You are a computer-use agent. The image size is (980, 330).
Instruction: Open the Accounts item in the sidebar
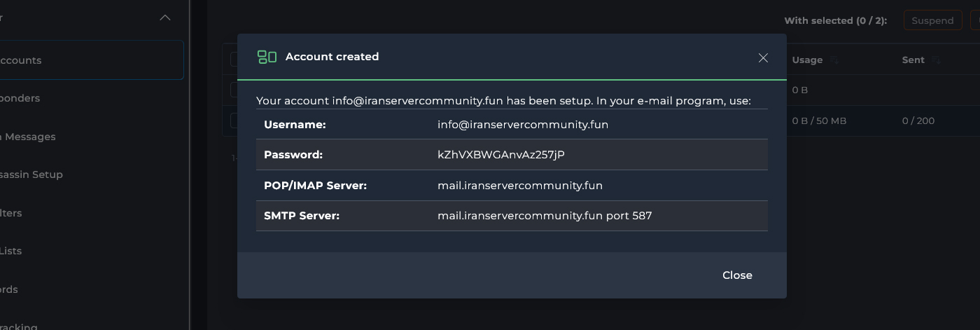click(21, 60)
